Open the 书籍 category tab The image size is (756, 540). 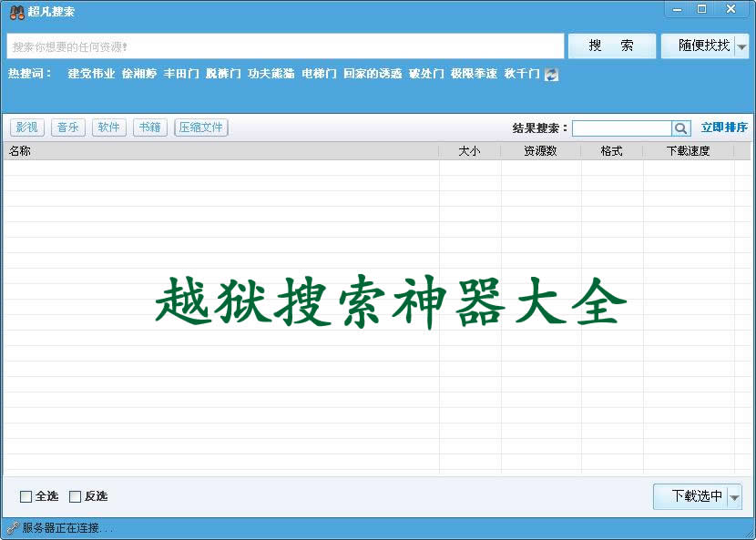point(149,127)
